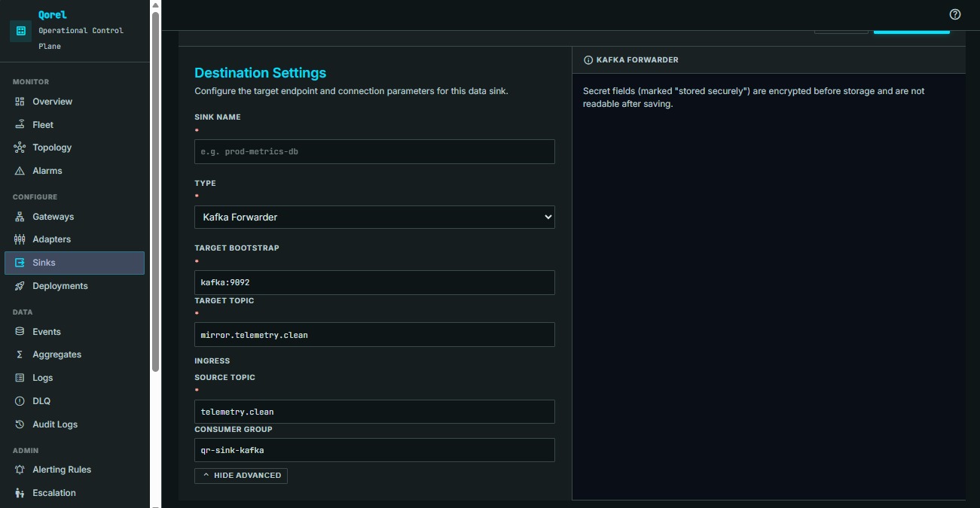
Task: Open Alarms via the warning triangle icon
Action: 20,171
